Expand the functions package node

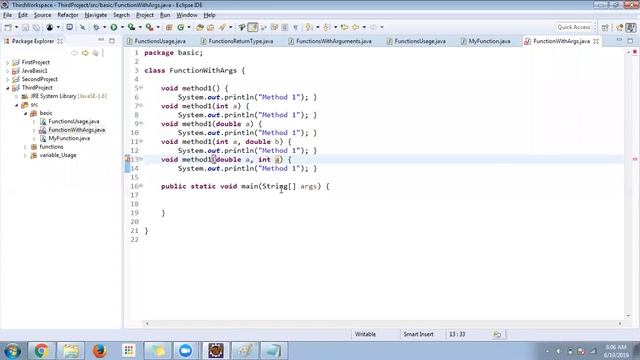pos(25,147)
